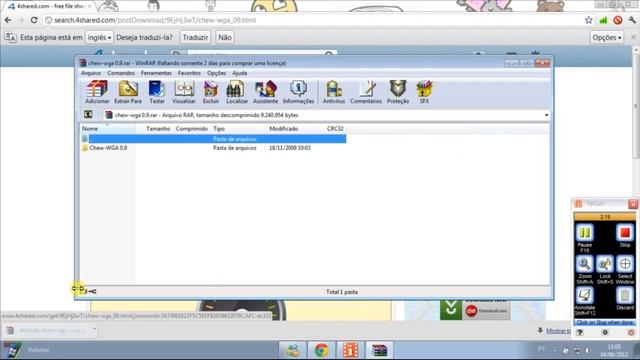640x360 pixels.
Task: Click the Excluir toolbar icon
Action: [x=211, y=92]
